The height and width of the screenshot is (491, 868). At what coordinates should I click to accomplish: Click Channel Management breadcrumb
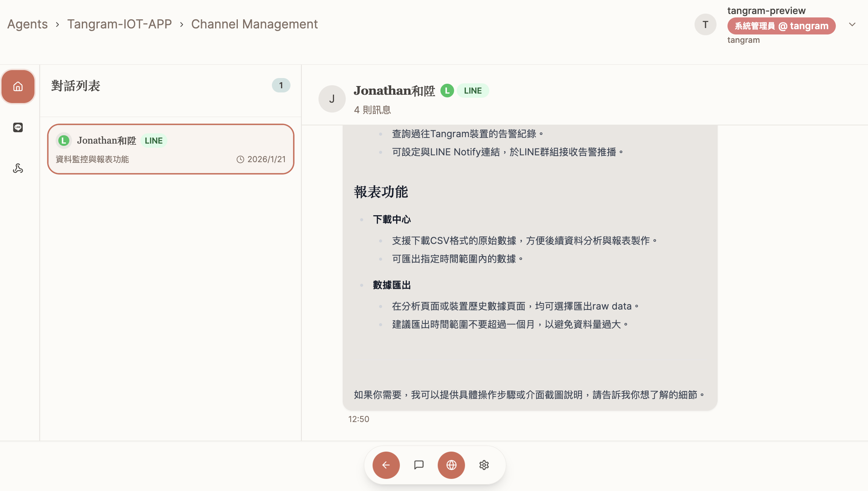(254, 24)
